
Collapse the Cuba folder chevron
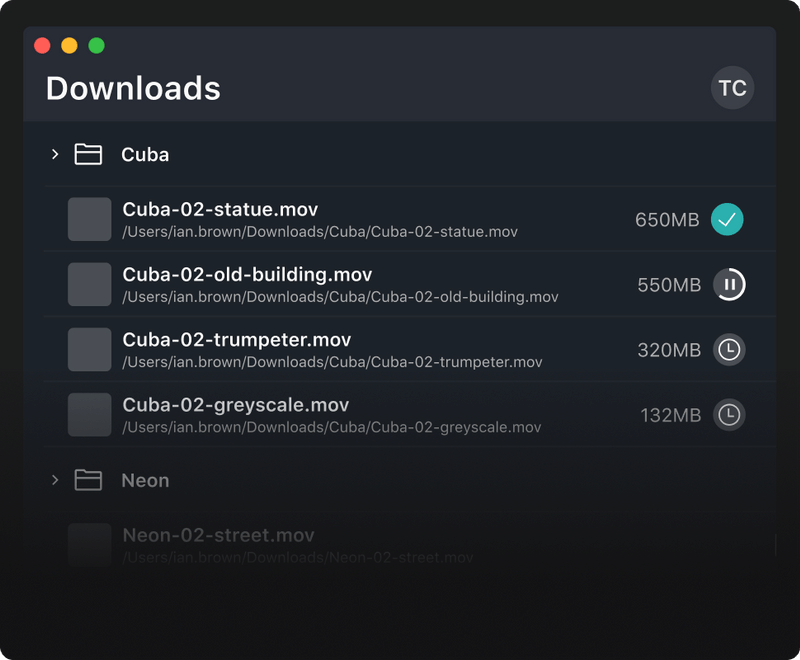pyautogui.click(x=55, y=154)
